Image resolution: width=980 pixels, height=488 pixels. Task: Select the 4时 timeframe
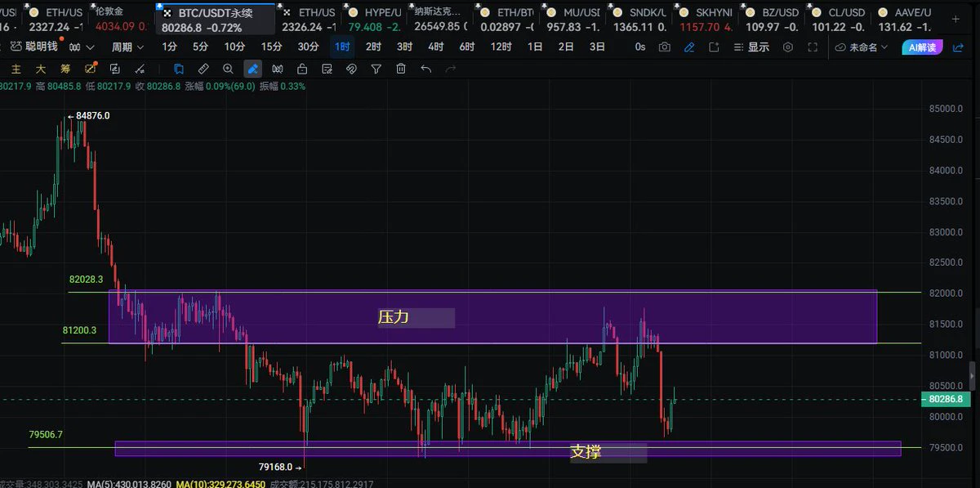pos(436,47)
